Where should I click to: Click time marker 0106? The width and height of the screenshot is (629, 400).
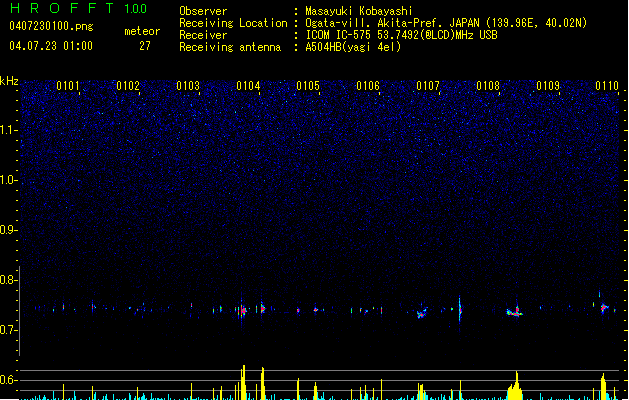368,85
